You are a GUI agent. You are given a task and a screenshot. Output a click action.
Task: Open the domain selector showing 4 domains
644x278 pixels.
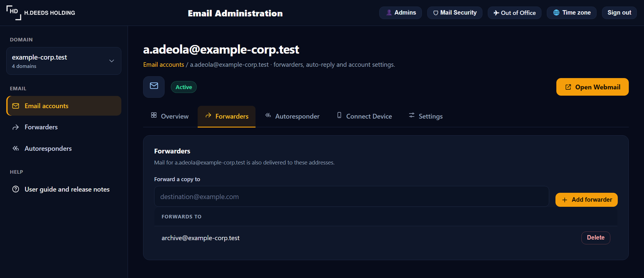coord(64,61)
